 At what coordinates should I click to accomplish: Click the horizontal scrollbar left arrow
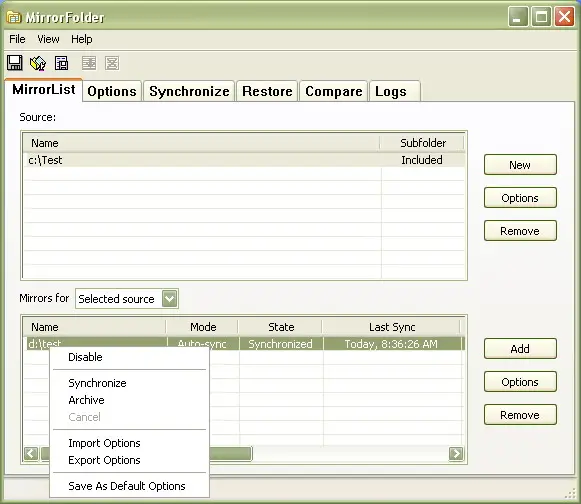[x=31, y=454]
